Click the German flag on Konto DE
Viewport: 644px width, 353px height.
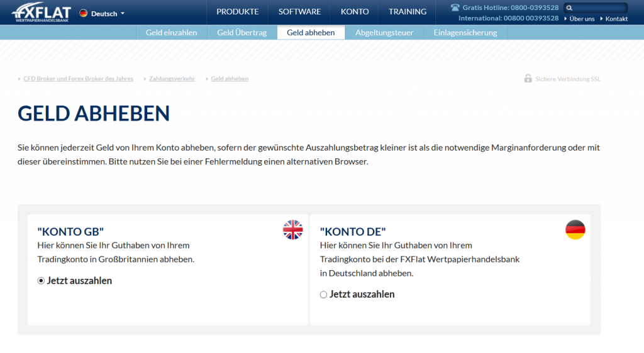point(575,230)
